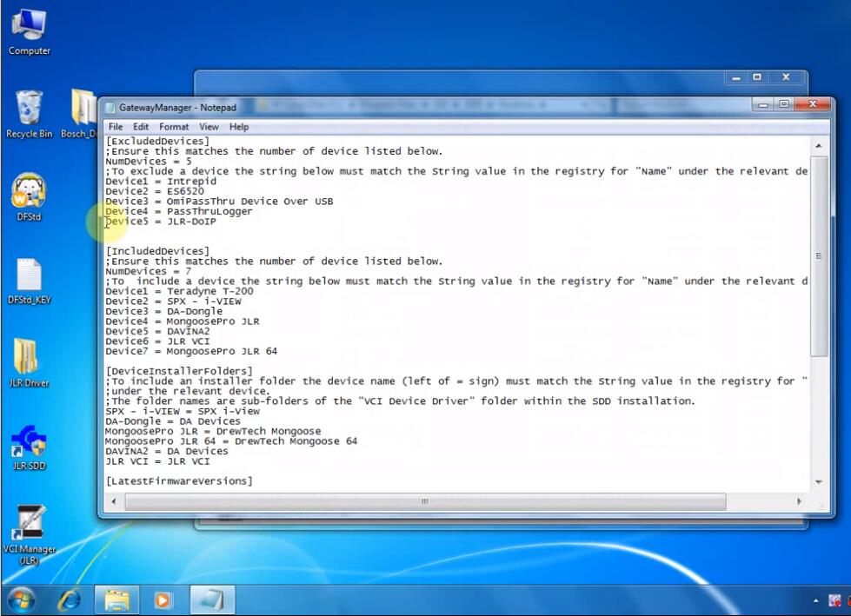Click the 'Device5 = JLR-DoIP' line
This screenshot has height=616, width=851.
point(161,222)
